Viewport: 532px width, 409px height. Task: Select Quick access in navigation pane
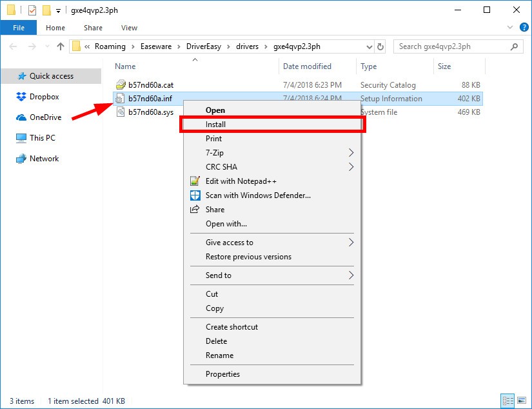pos(51,76)
